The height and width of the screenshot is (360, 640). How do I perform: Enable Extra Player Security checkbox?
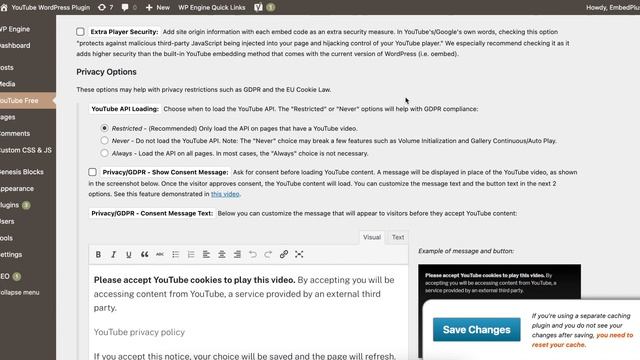click(x=80, y=32)
